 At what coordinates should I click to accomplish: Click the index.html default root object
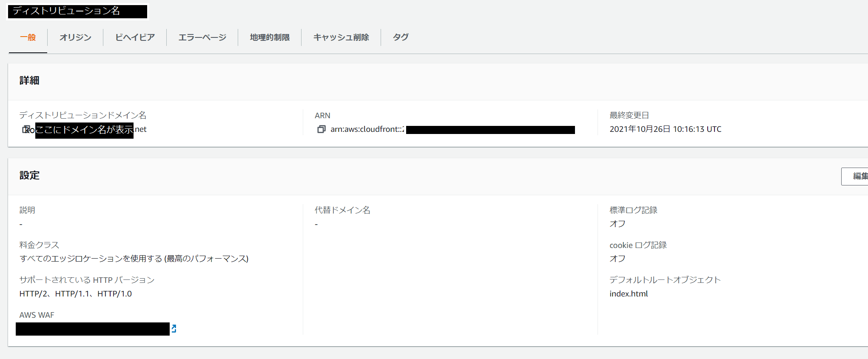tap(629, 294)
